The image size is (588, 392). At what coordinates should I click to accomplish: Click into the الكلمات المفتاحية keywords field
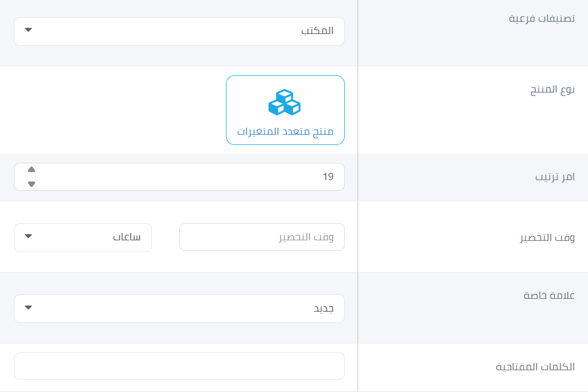tap(179, 366)
